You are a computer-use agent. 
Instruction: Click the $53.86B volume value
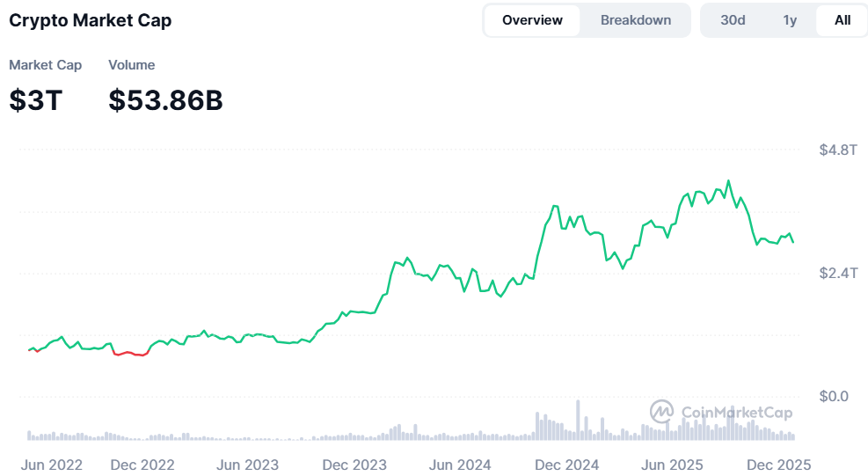[x=165, y=100]
